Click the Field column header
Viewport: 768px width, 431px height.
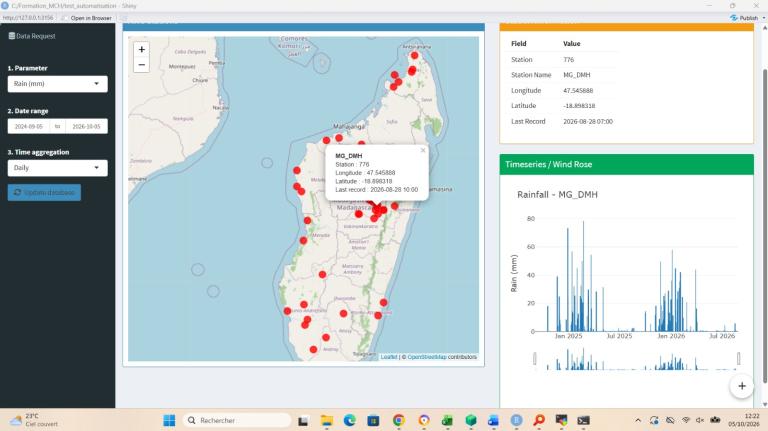tap(518, 44)
